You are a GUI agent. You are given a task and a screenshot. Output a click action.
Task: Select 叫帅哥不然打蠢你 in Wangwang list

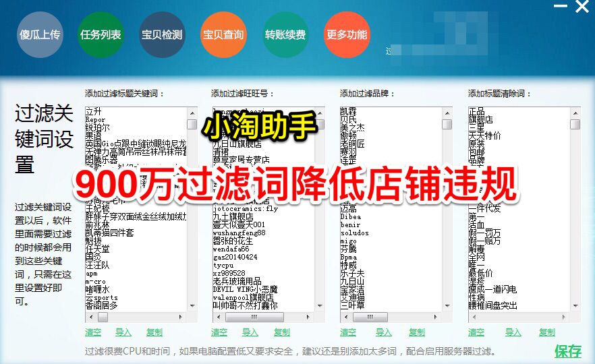point(245,305)
